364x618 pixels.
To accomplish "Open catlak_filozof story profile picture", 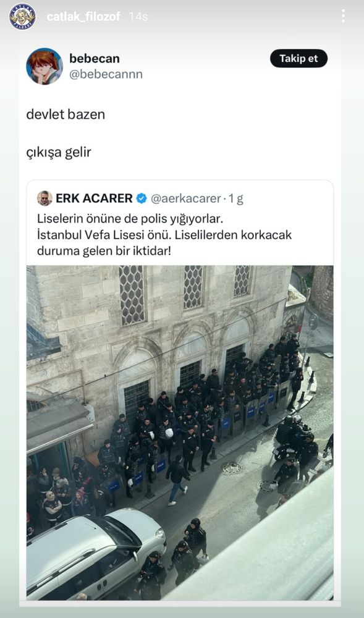I will click(x=22, y=17).
